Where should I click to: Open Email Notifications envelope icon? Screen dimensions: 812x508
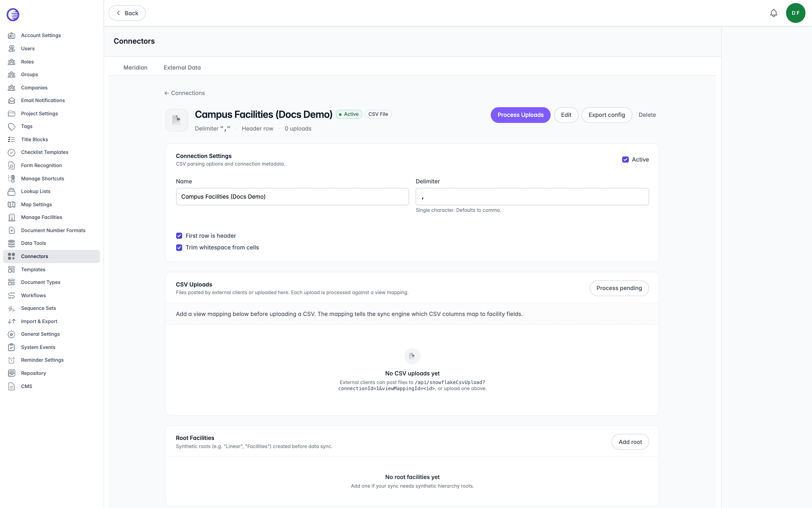[12, 101]
